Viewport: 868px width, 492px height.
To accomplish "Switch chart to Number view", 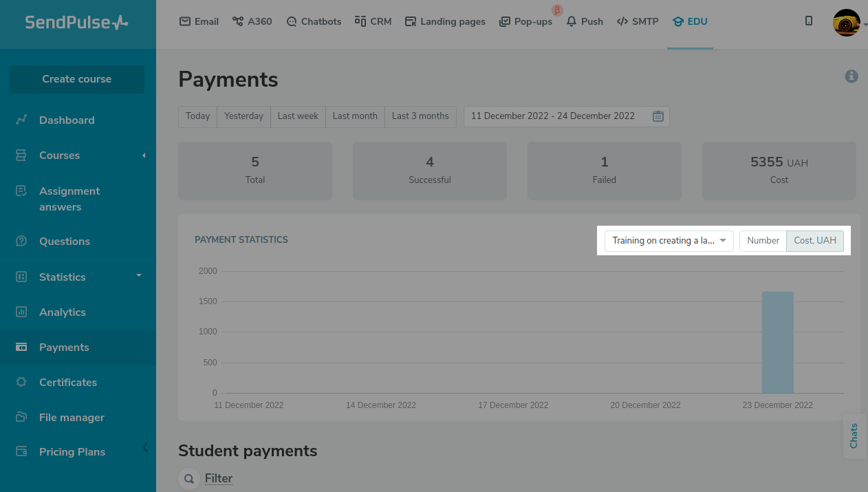I will pyautogui.click(x=763, y=241).
